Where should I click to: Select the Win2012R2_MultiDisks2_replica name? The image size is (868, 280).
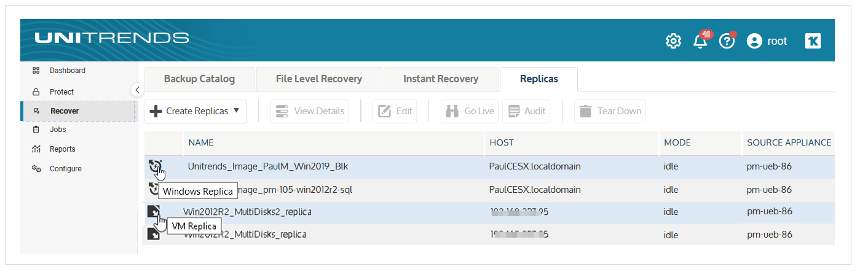click(x=247, y=212)
